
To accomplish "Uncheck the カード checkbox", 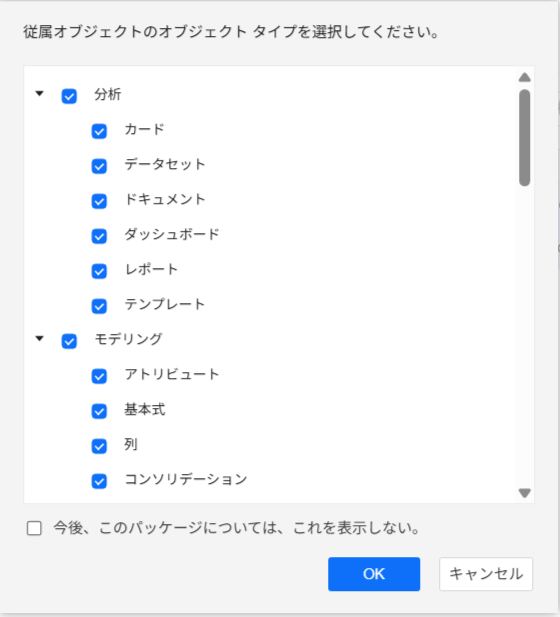I will (99, 131).
